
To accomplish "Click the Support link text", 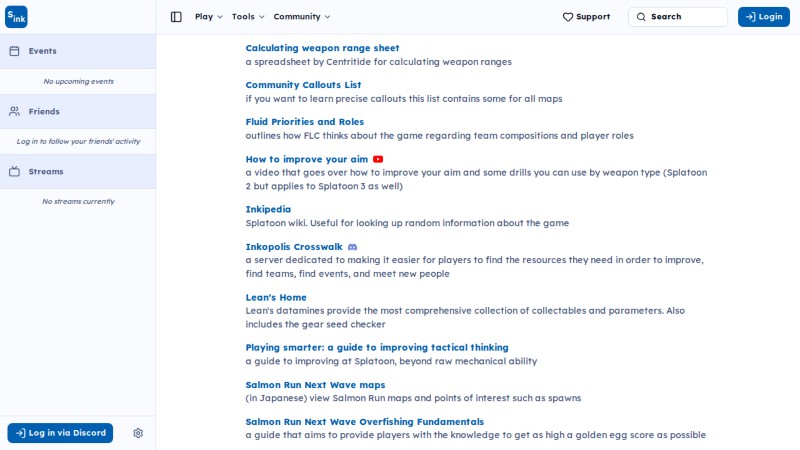I will (x=593, y=17).
